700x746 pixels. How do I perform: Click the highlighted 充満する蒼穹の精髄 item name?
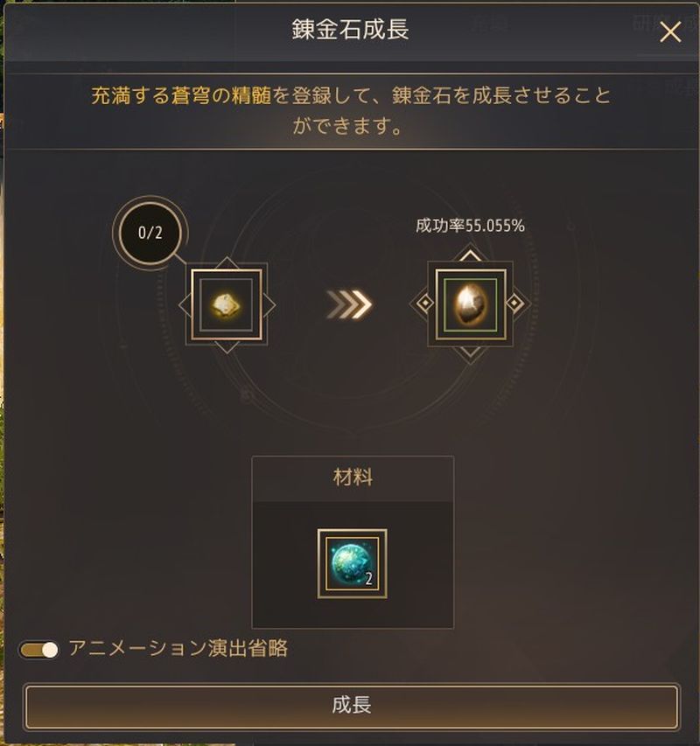coord(181,95)
